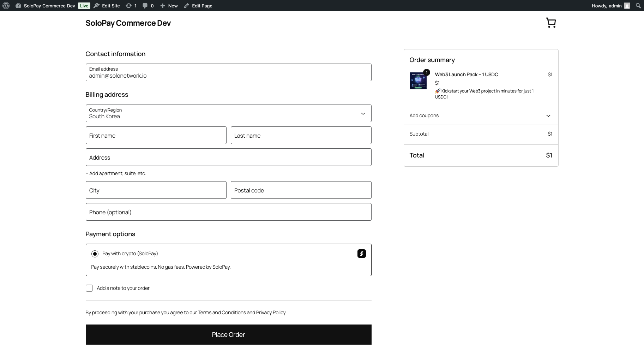Open the Country/Region dropdown
Viewport: 644px width, 363px height.
point(228,113)
